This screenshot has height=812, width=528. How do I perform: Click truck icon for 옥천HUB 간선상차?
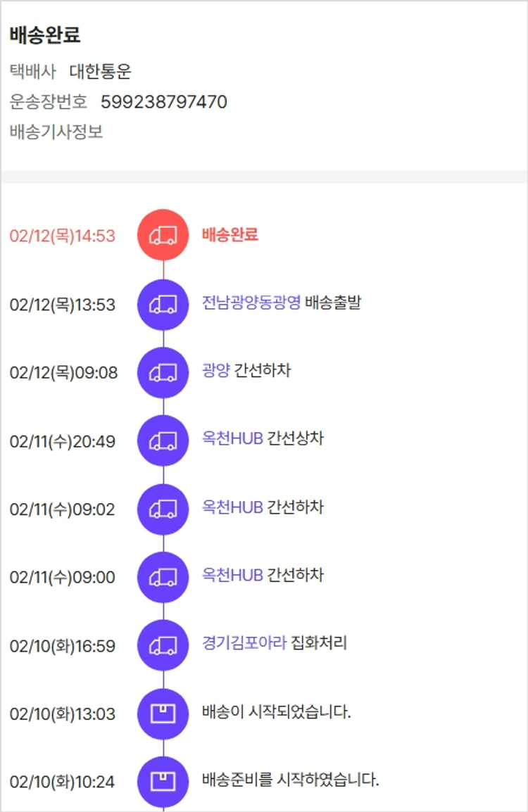pyautogui.click(x=163, y=440)
